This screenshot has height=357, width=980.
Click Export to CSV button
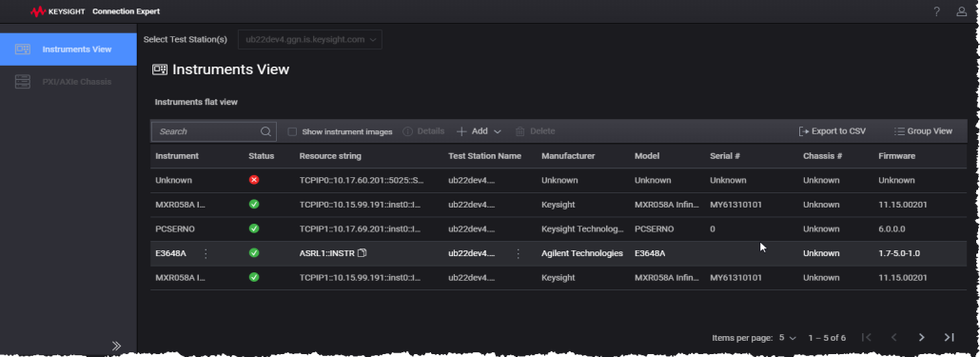[x=832, y=131]
